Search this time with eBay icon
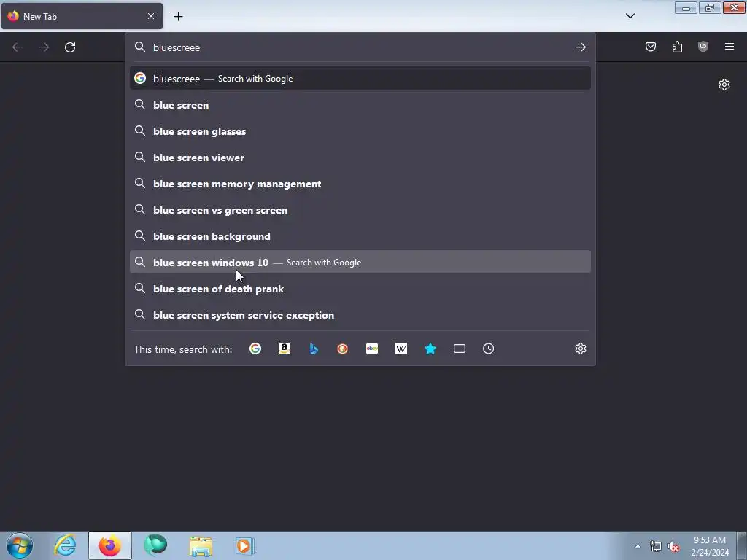Screen dimensions: 747x560 [x=372, y=349]
